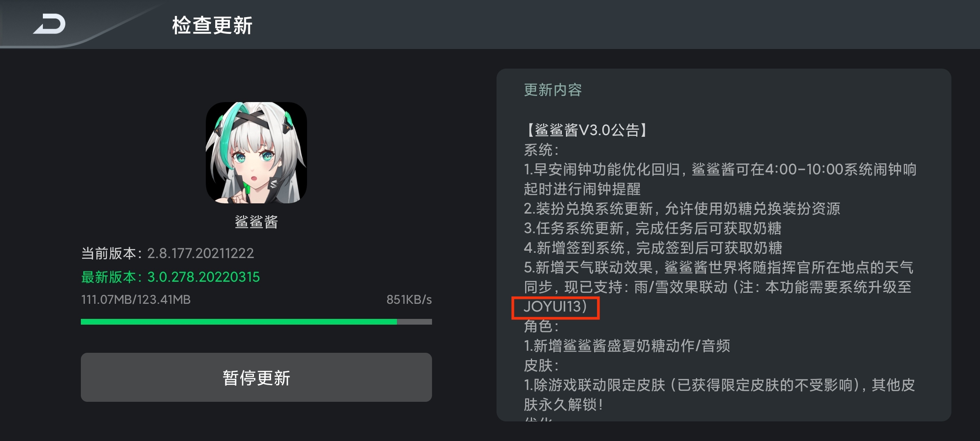Tap the 新增鲨鲨酱盛夏奶糖动作/音频 line
Image resolution: width=980 pixels, height=441 pixels.
point(627,345)
